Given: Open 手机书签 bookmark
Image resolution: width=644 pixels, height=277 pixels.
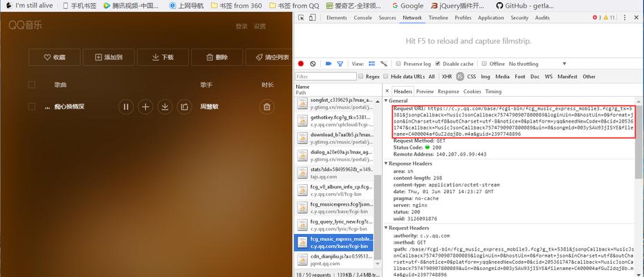Looking at the screenshot, I should click(80, 6).
